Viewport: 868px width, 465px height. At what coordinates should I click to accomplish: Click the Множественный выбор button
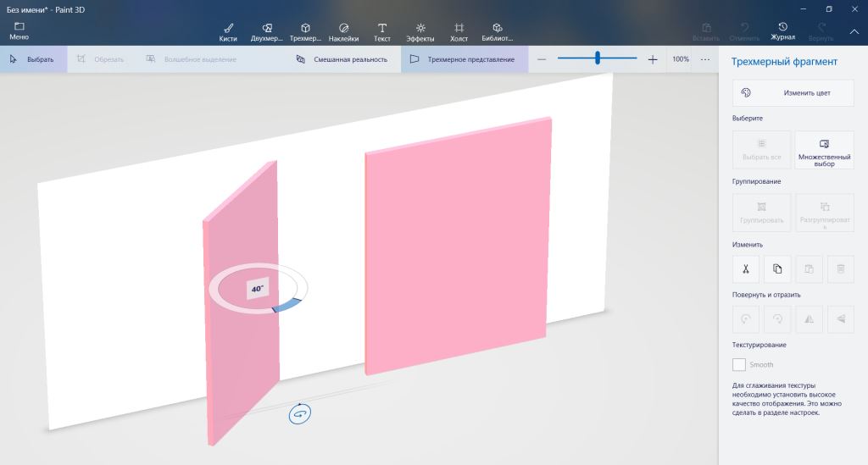coord(824,150)
